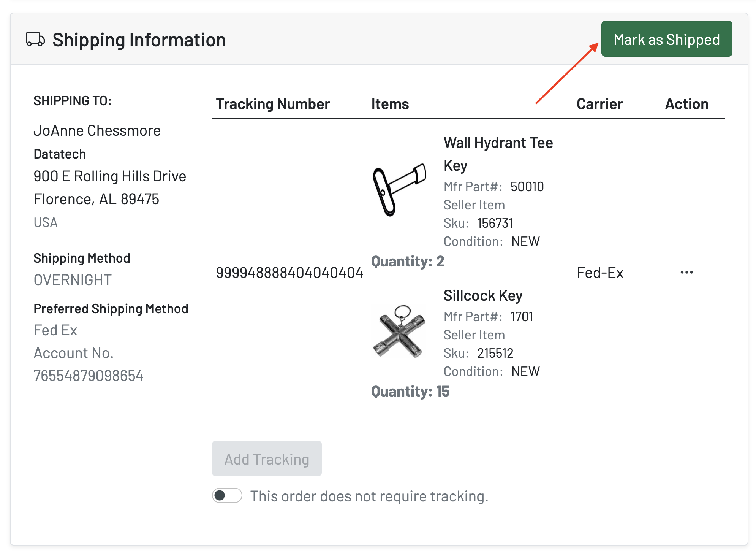756x552 pixels.
Task: Click the Sillcock Key product image
Action: pyautogui.click(x=400, y=332)
